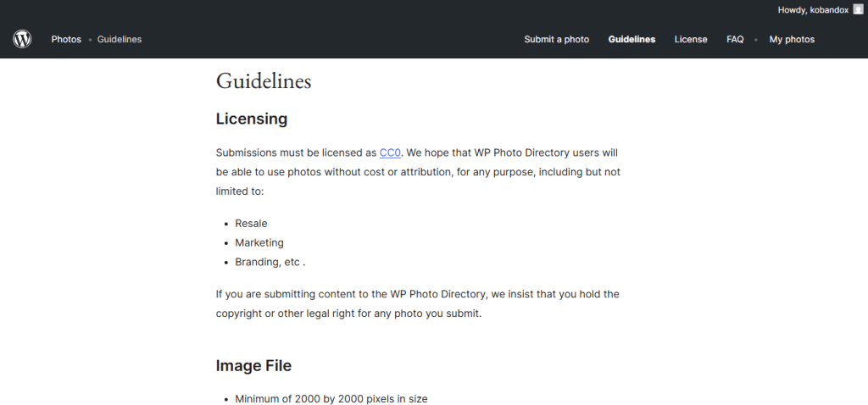Click the copyright paragraph about submitting content

(417, 303)
